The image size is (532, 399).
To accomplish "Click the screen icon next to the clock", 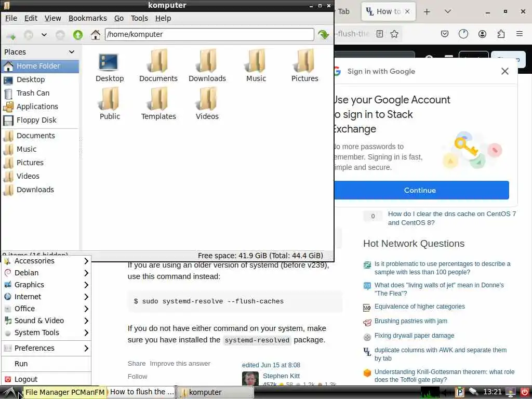I will click(511, 392).
